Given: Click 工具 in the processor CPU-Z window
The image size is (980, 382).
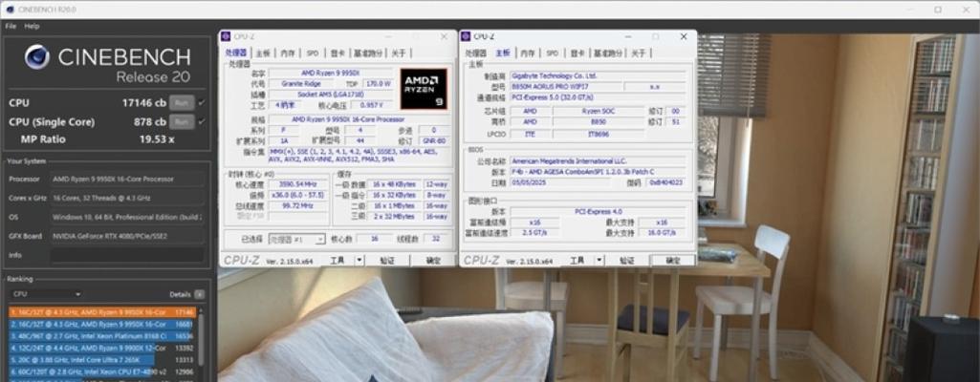Looking at the screenshot, I should click(x=338, y=261).
